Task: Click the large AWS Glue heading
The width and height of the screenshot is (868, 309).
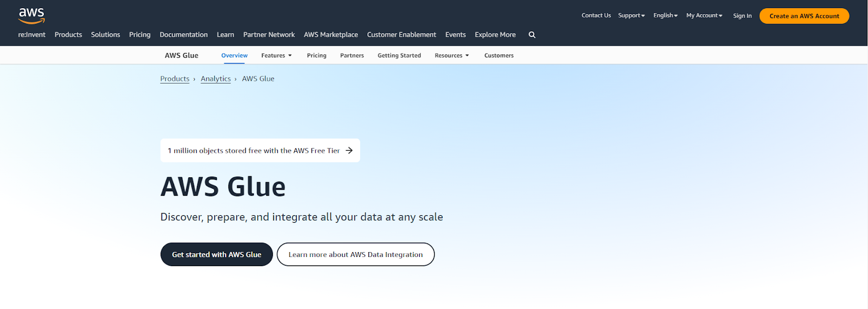Action: point(223,187)
